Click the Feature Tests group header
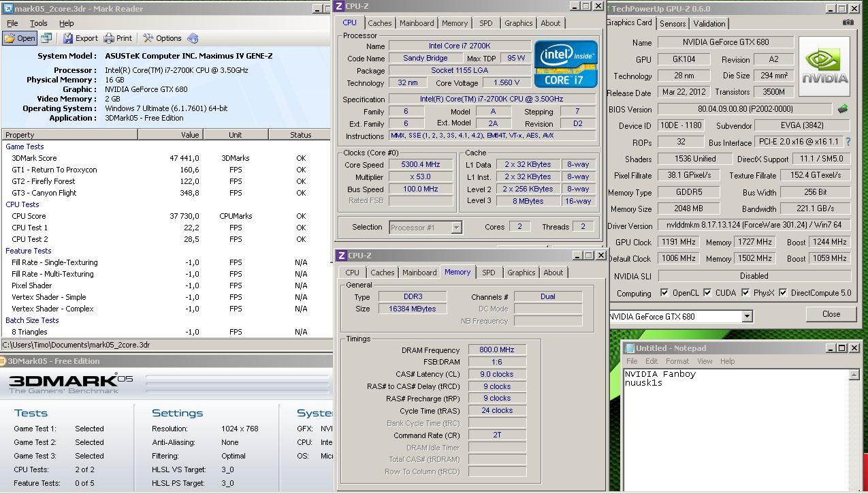Image resolution: width=868 pixels, height=494 pixels. pyautogui.click(x=29, y=251)
